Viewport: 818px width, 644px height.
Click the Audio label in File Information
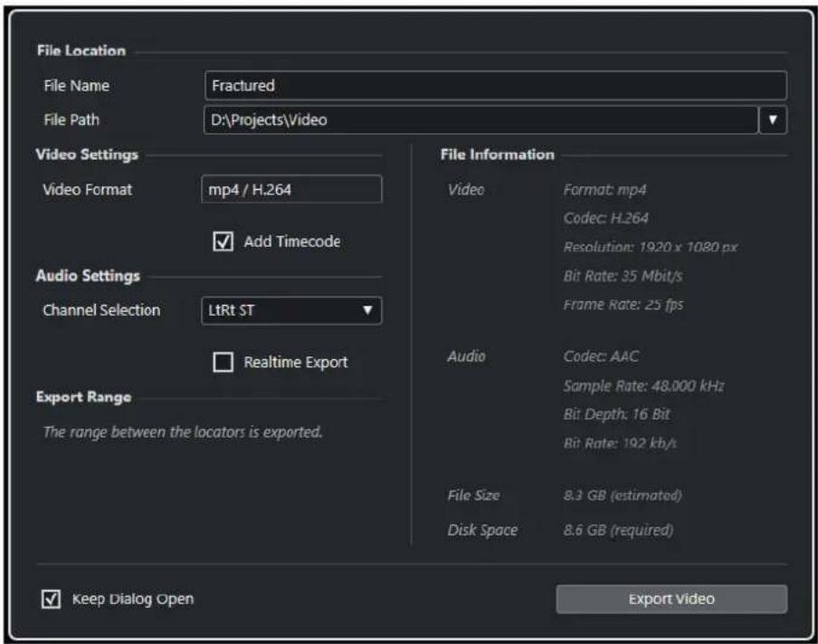pos(466,356)
